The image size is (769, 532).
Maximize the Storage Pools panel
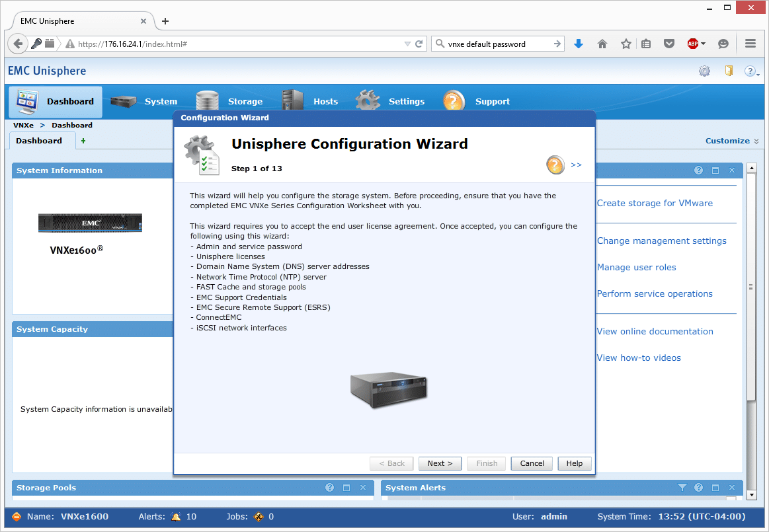point(346,487)
